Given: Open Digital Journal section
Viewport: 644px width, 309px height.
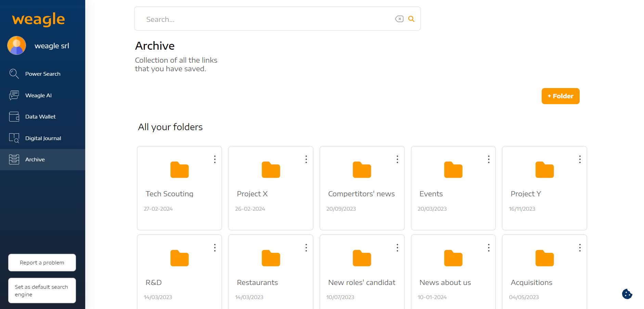Looking at the screenshot, I should pyautogui.click(x=43, y=138).
